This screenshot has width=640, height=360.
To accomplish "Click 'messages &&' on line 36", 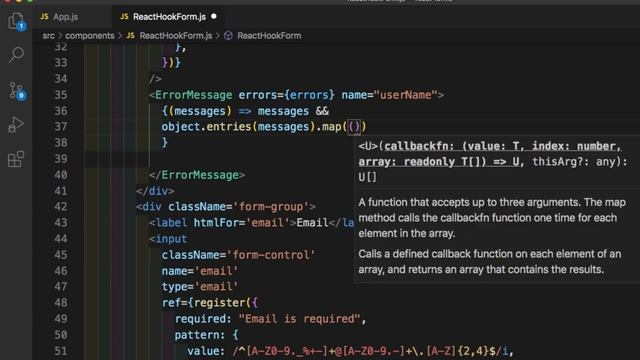I will (x=293, y=111).
